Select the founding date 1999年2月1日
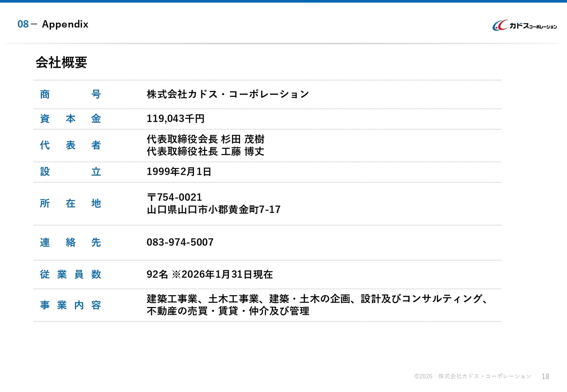 coord(179,172)
